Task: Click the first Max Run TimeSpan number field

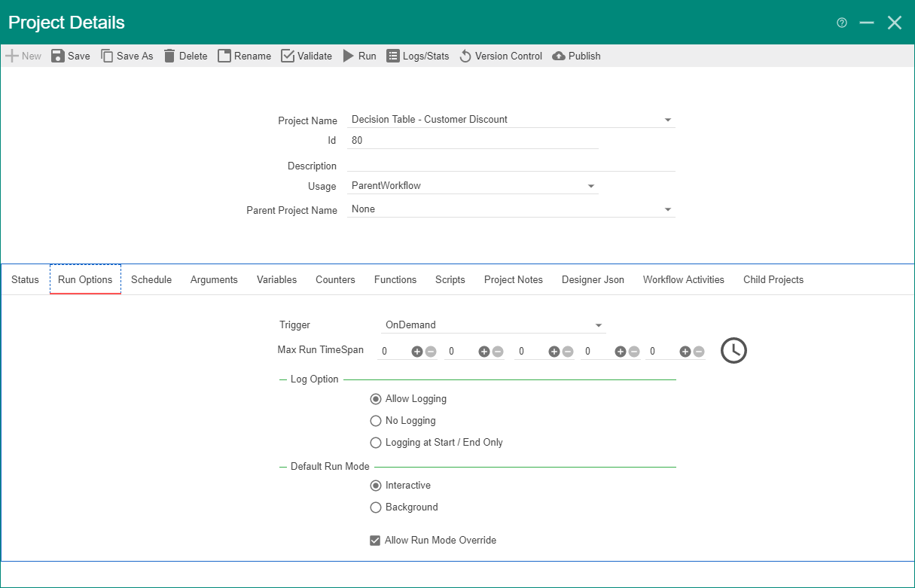Action: click(393, 351)
